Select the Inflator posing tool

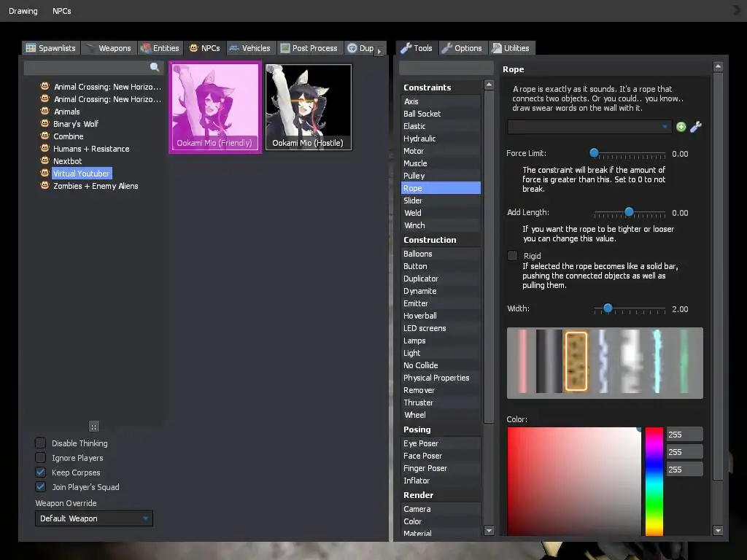point(441,481)
